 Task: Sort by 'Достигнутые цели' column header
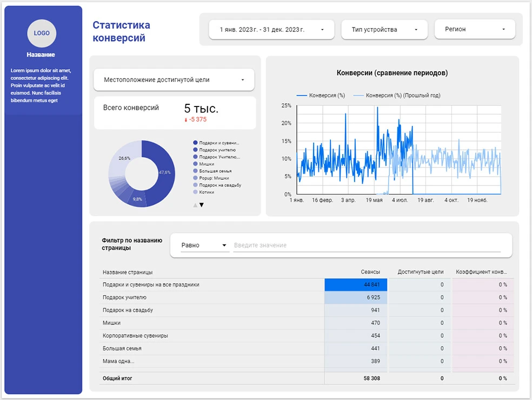pyautogui.click(x=420, y=272)
